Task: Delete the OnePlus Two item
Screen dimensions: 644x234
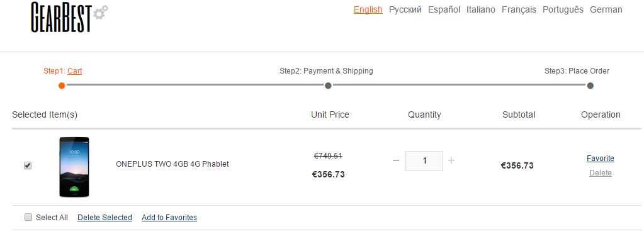Action: tap(601, 173)
